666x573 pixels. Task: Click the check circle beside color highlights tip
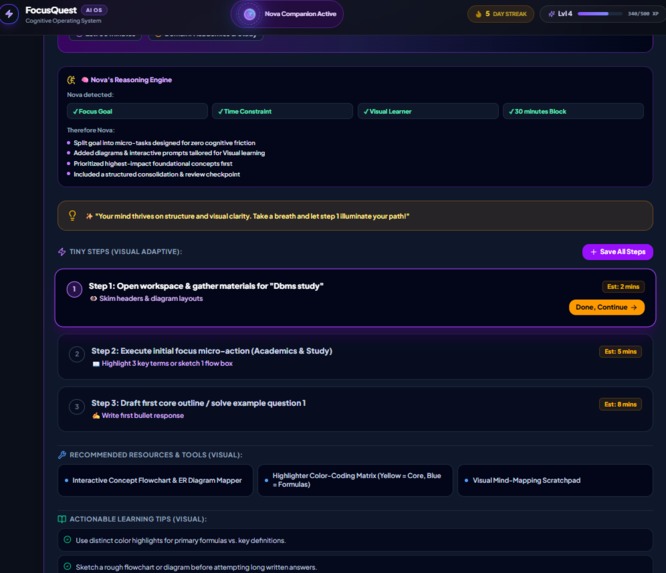click(x=67, y=540)
